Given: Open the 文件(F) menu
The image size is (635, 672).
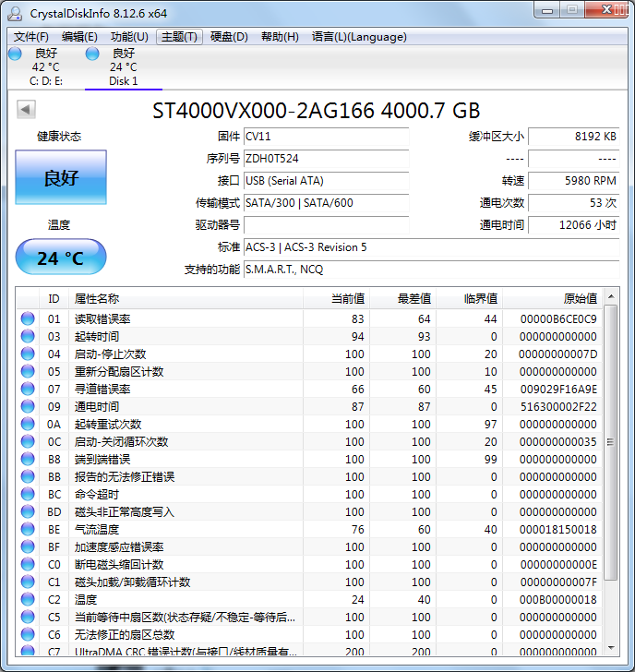Looking at the screenshot, I should click(x=31, y=37).
